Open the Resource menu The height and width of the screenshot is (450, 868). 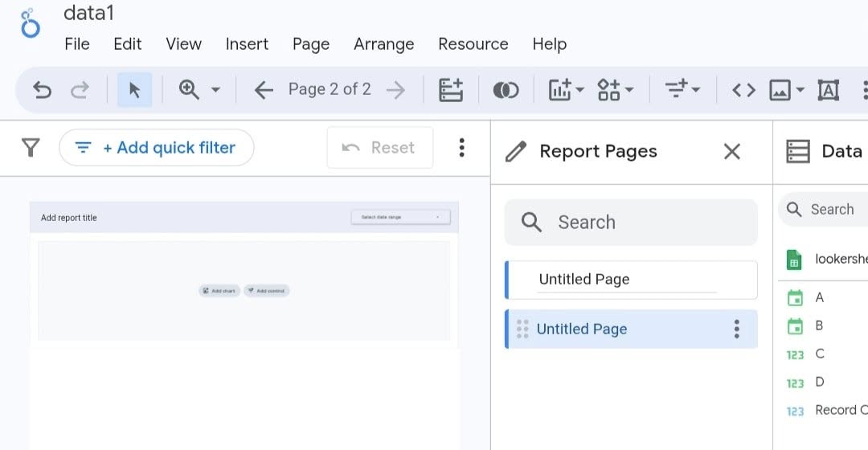[x=473, y=44]
